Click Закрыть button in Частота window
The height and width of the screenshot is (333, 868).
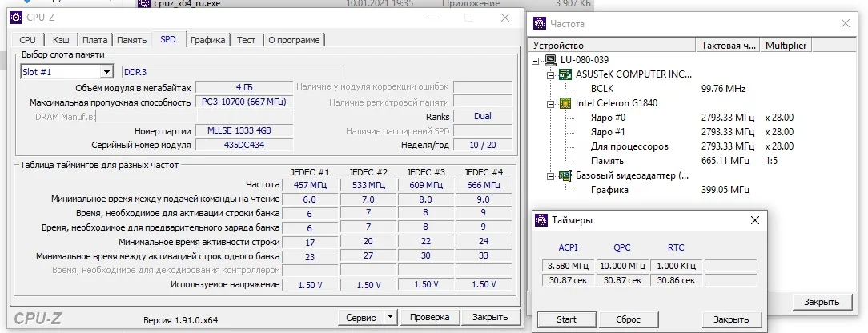point(822,302)
